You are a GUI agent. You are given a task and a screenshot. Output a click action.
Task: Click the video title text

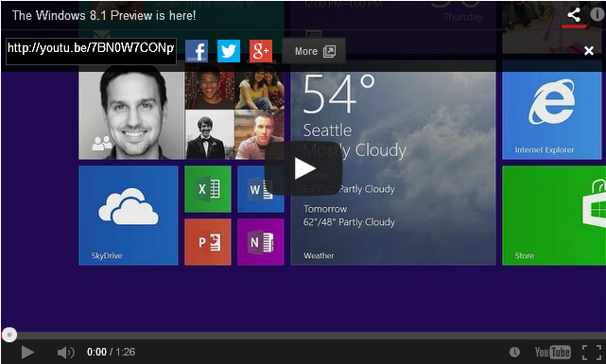pyautogui.click(x=104, y=15)
